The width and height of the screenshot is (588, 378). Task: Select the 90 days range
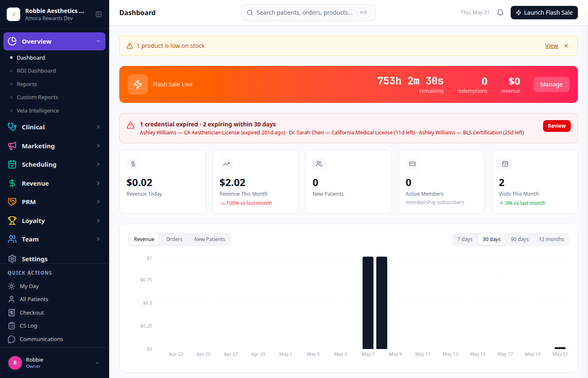coord(520,239)
